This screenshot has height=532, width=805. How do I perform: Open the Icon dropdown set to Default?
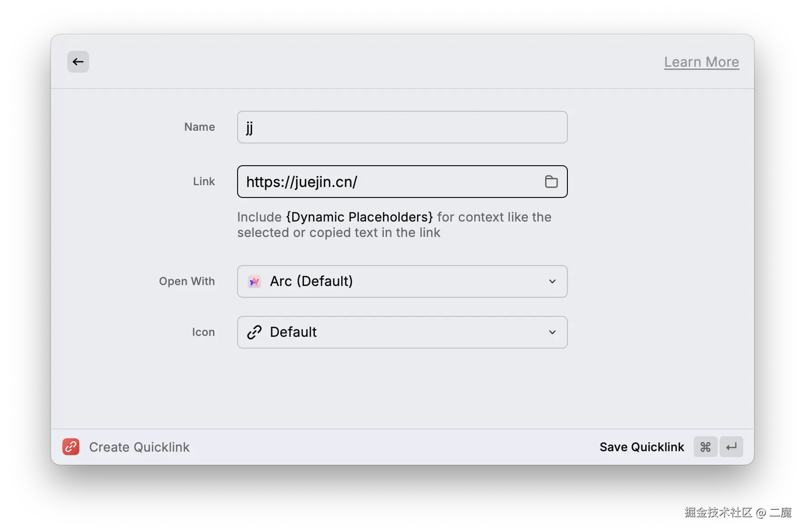[x=402, y=332]
